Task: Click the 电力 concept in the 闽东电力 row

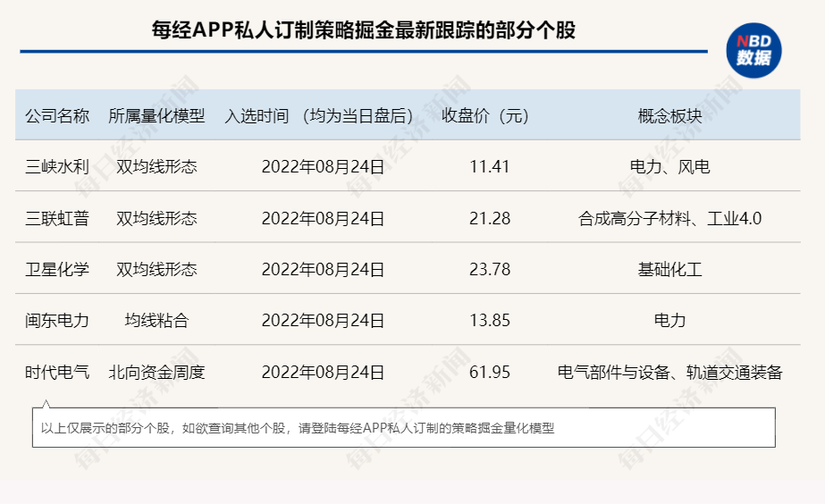Action: pyautogui.click(x=669, y=321)
